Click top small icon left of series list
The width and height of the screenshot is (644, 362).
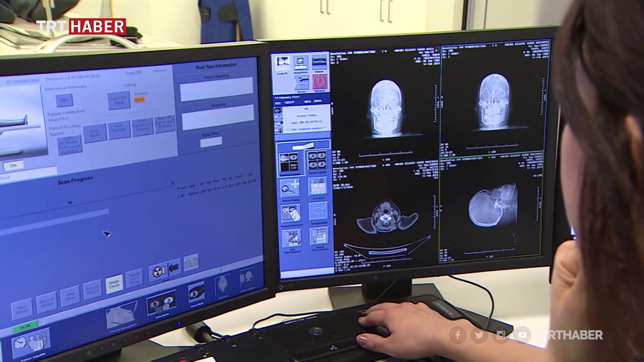click(278, 110)
